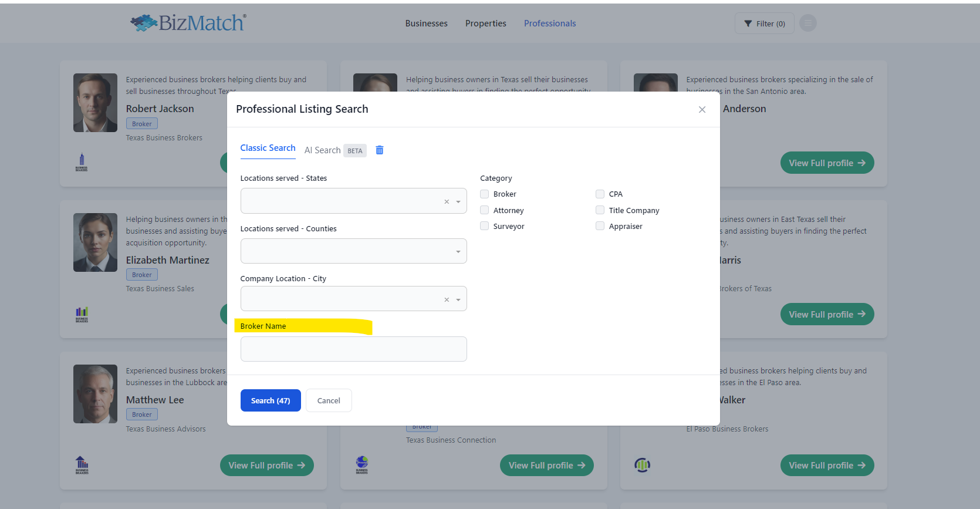Enable the CPA category checkbox
Screen dimensions: 980x509
coord(600,194)
